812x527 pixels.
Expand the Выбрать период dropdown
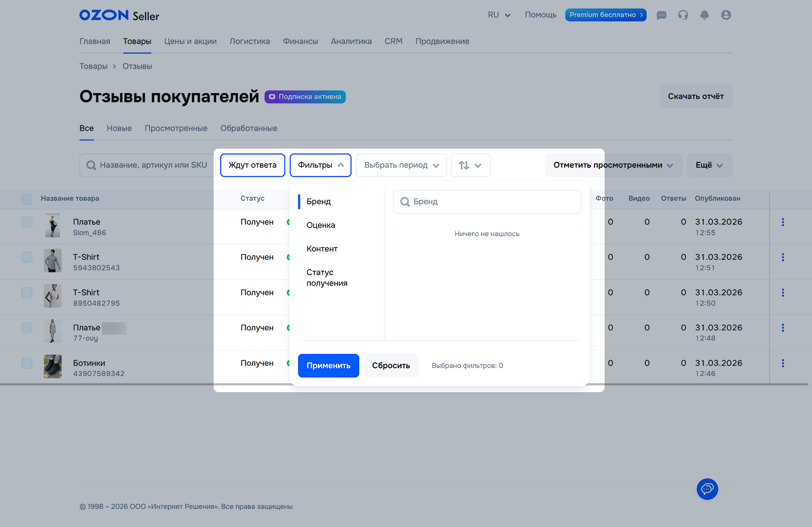(x=401, y=165)
